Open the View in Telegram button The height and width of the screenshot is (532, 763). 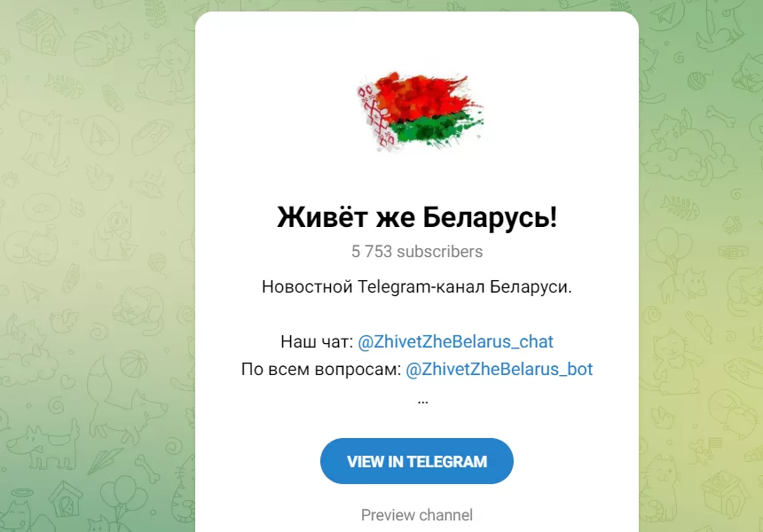(x=417, y=461)
